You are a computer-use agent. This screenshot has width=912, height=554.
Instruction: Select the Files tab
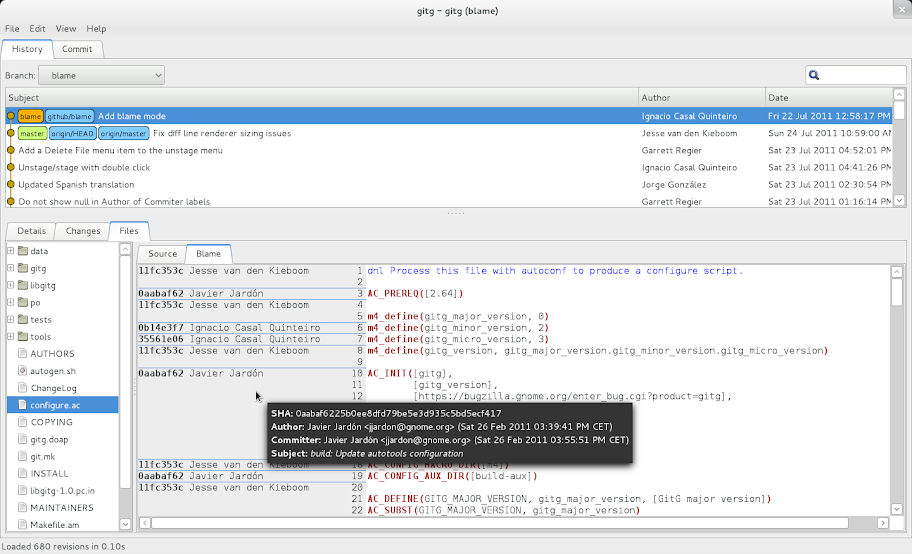click(x=129, y=231)
